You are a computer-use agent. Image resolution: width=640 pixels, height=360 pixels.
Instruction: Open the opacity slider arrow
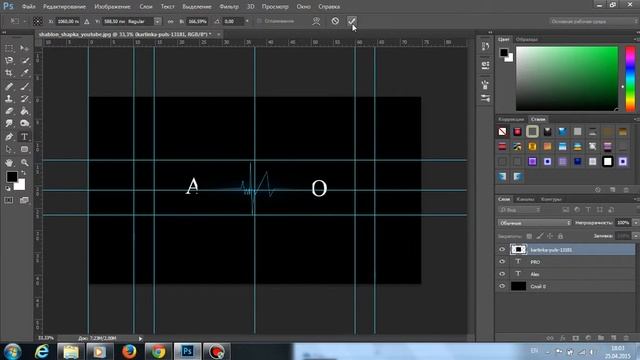click(635, 223)
